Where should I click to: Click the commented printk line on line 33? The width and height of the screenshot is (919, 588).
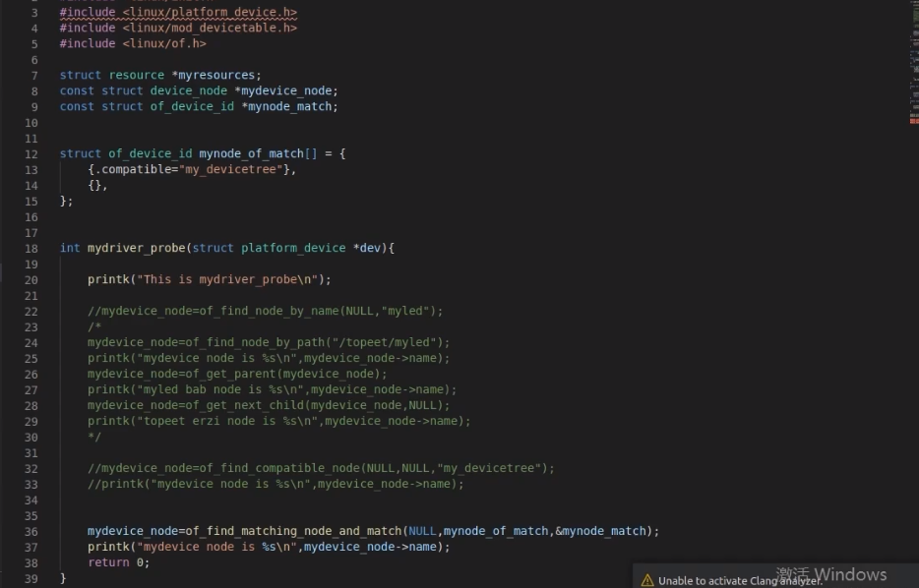(276, 485)
